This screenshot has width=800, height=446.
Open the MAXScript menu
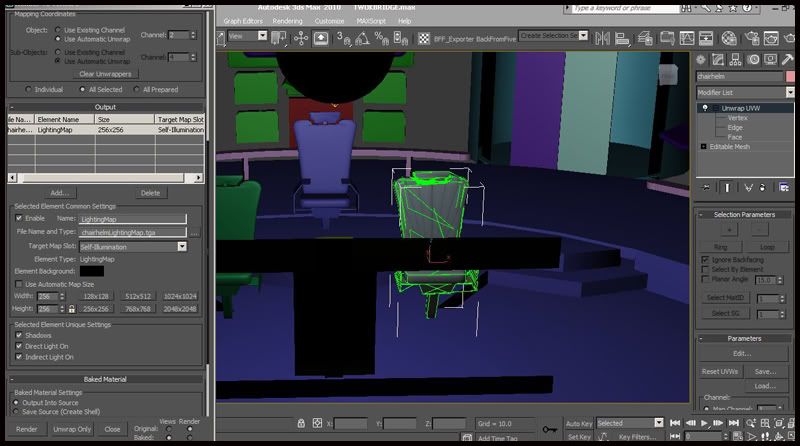point(371,21)
